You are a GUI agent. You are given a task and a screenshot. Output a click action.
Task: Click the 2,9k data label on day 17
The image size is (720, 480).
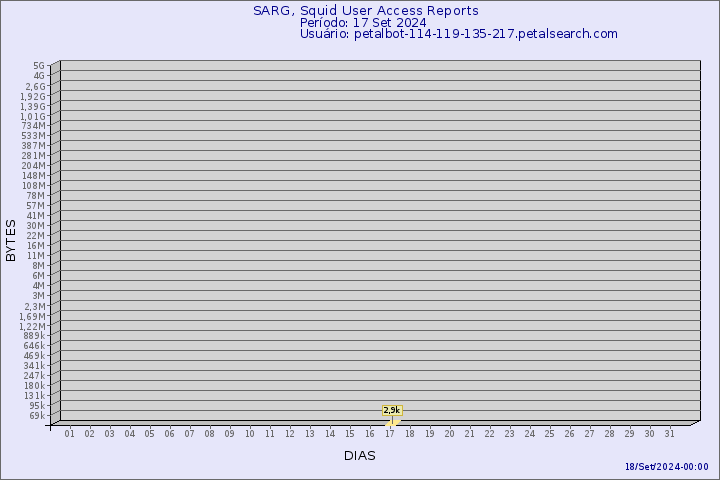(392, 410)
